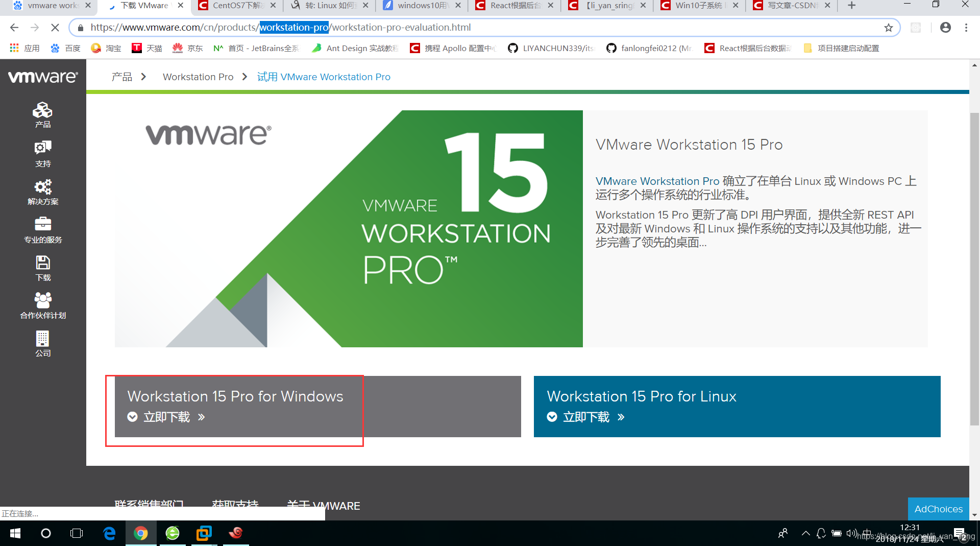Open the 专业的服务 sidebar briefcase icon

43,230
